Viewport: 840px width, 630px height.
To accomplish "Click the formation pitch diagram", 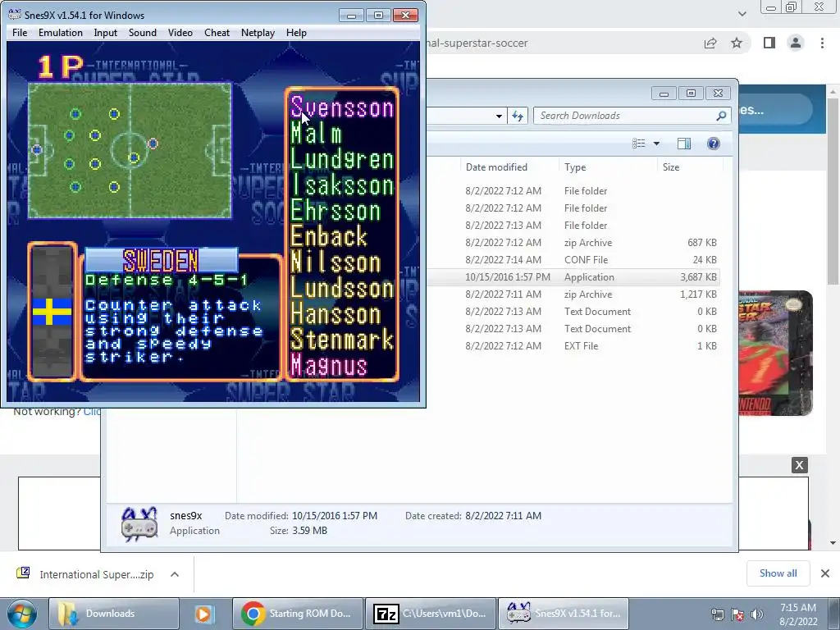I will (x=130, y=150).
